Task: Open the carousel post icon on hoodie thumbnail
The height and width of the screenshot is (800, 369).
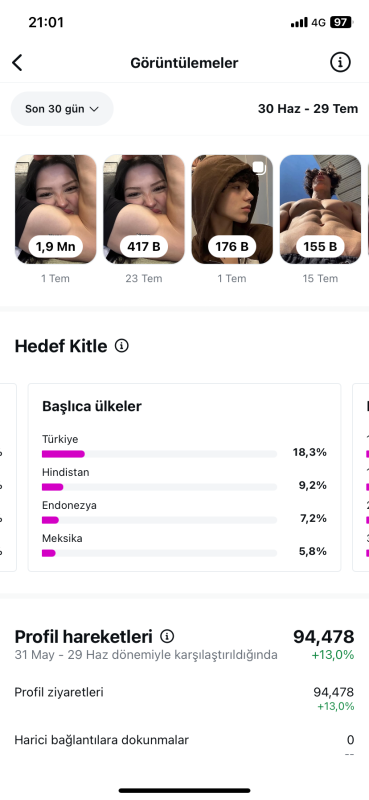Action: click(259, 168)
